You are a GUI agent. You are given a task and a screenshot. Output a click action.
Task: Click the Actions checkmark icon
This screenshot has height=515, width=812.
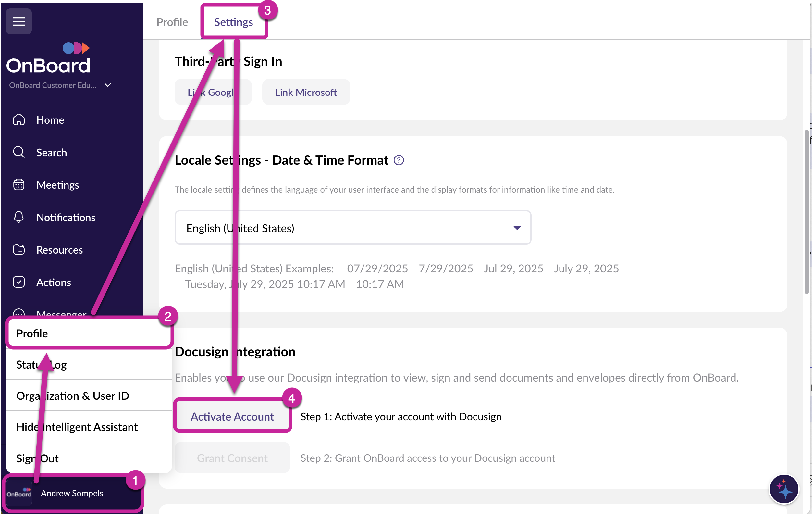(x=19, y=282)
